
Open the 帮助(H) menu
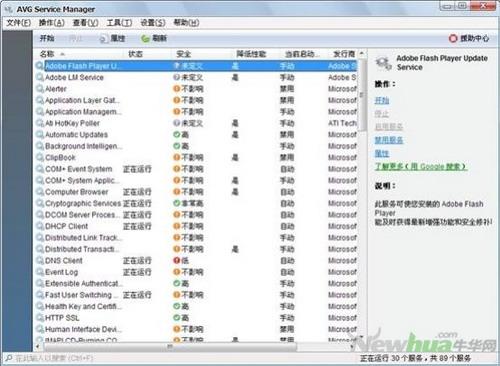click(x=186, y=23)
